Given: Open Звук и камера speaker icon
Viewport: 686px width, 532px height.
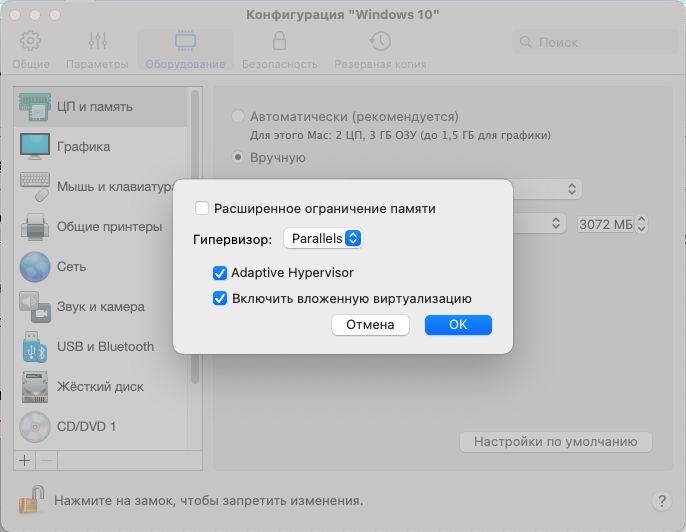Looking at the screenshot, I should [x=35, y=307].
